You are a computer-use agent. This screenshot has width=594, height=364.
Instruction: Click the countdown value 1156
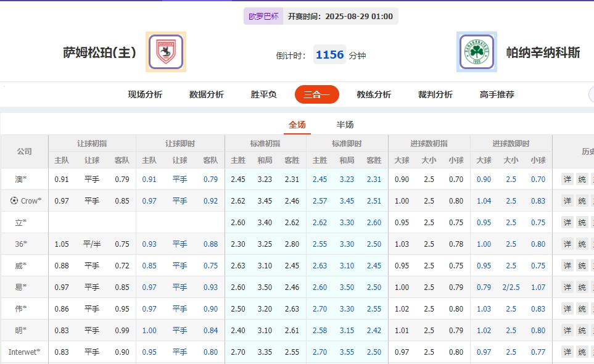click(x=329, y=54)
